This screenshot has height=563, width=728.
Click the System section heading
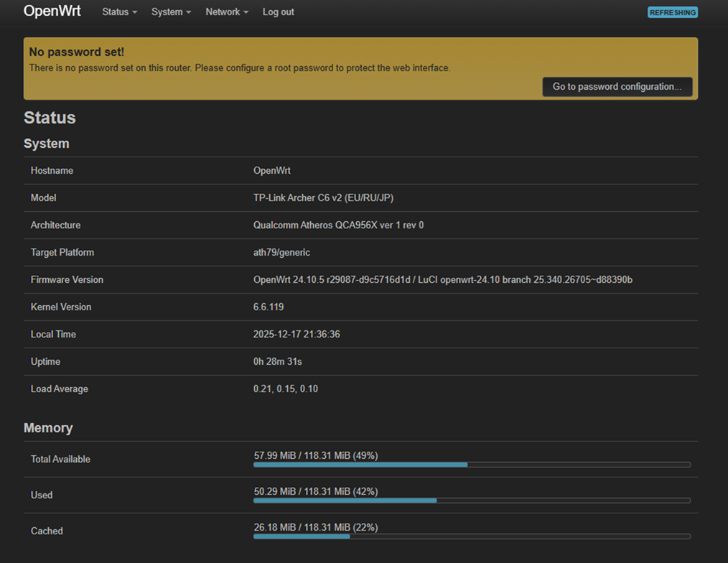47,144
